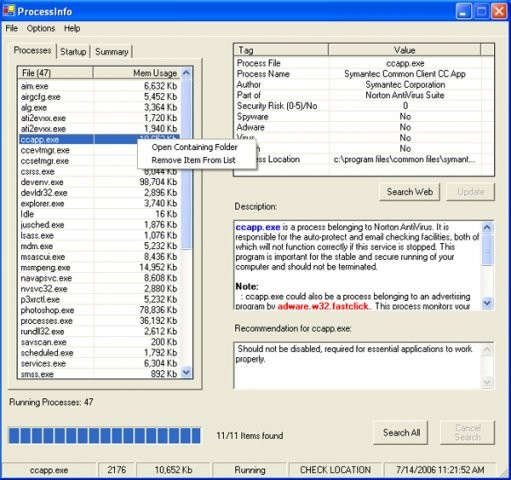The image size is (511, 480).
Task: Click the Norton AntiVirus Suite value
Action: (x=405, y=95)
